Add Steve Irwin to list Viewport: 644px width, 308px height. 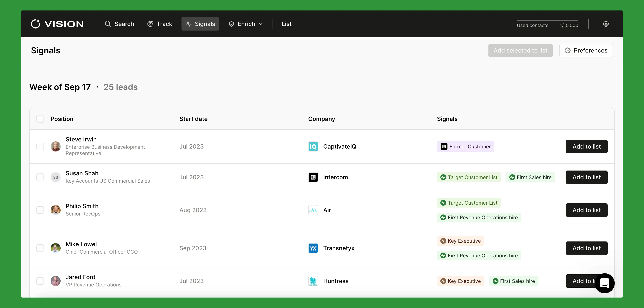[x=586, y=146]
